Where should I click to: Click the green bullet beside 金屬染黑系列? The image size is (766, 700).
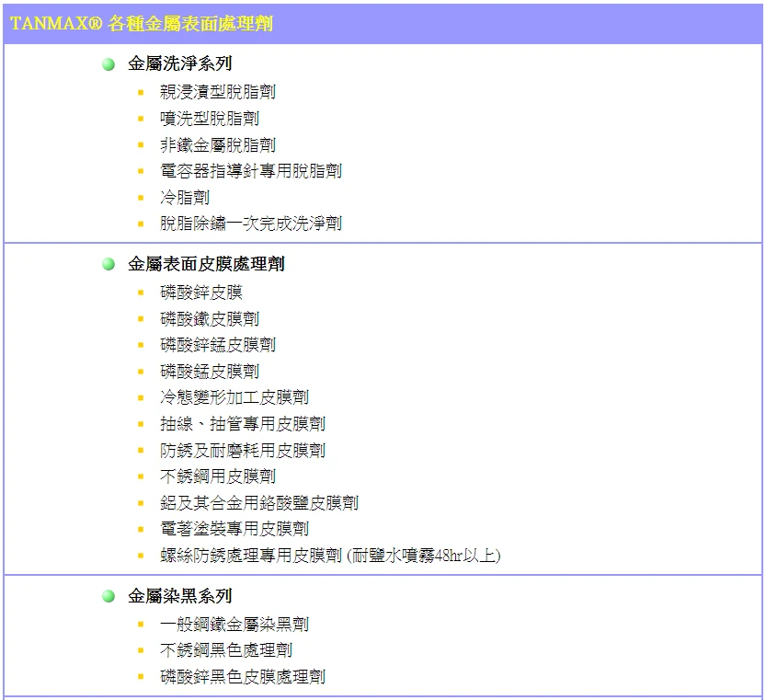coord(109,597)
